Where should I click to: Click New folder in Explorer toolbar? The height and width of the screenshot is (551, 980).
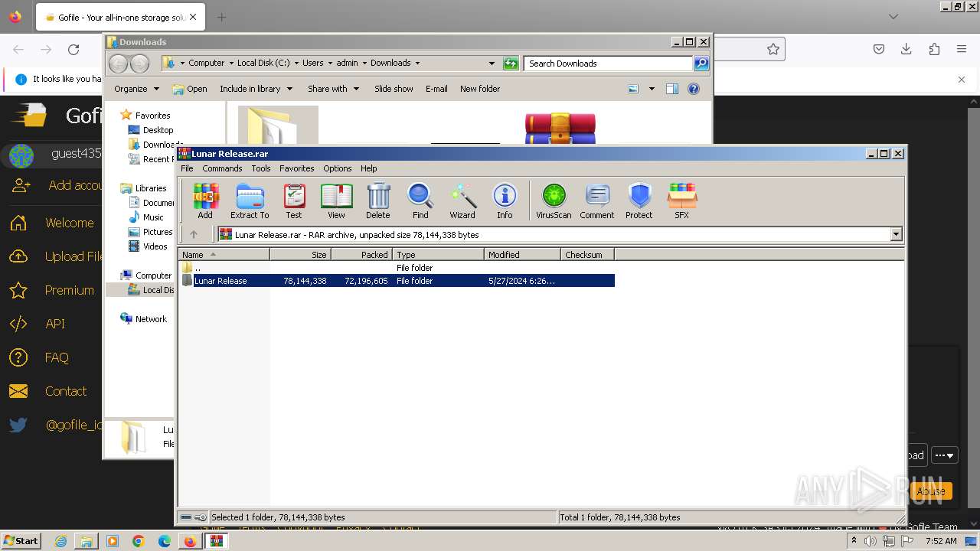click(480, 89)
